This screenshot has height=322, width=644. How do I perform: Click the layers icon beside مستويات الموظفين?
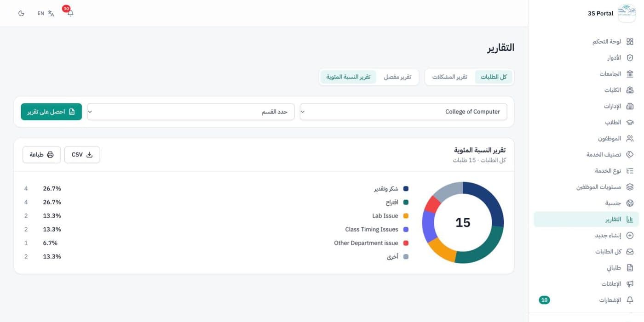coord(630,187)
